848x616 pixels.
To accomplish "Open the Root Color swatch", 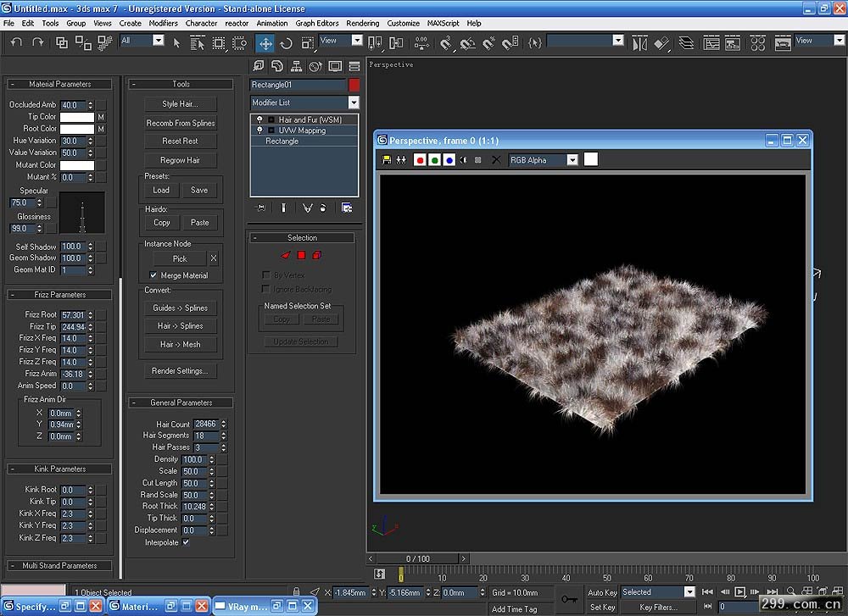I will click(x=77, y=129).
